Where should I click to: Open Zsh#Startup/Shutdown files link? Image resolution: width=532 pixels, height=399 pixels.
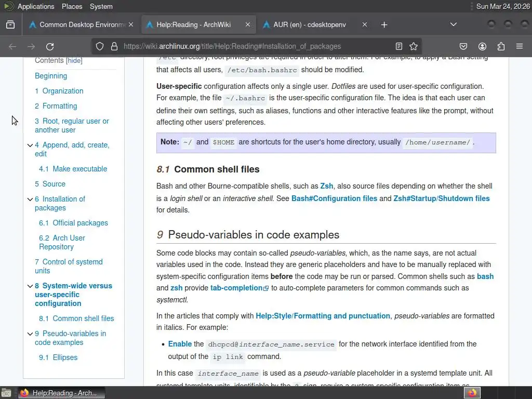tap(442, 198)
